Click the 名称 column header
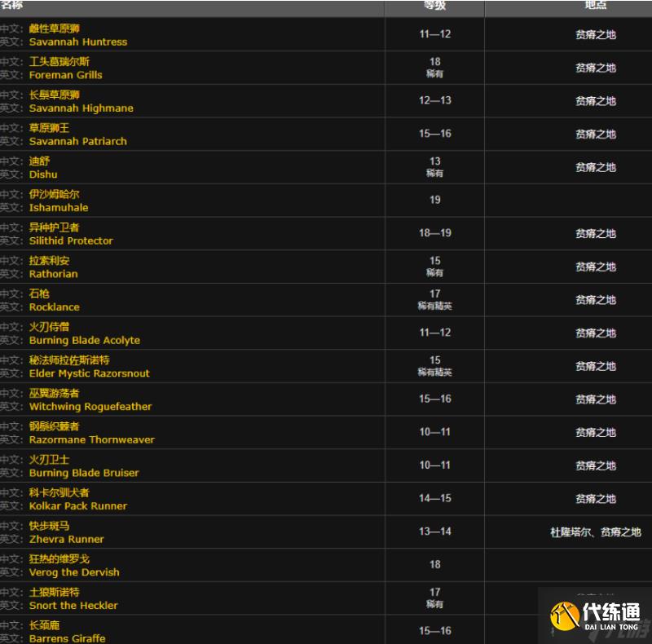 point(11,5)
